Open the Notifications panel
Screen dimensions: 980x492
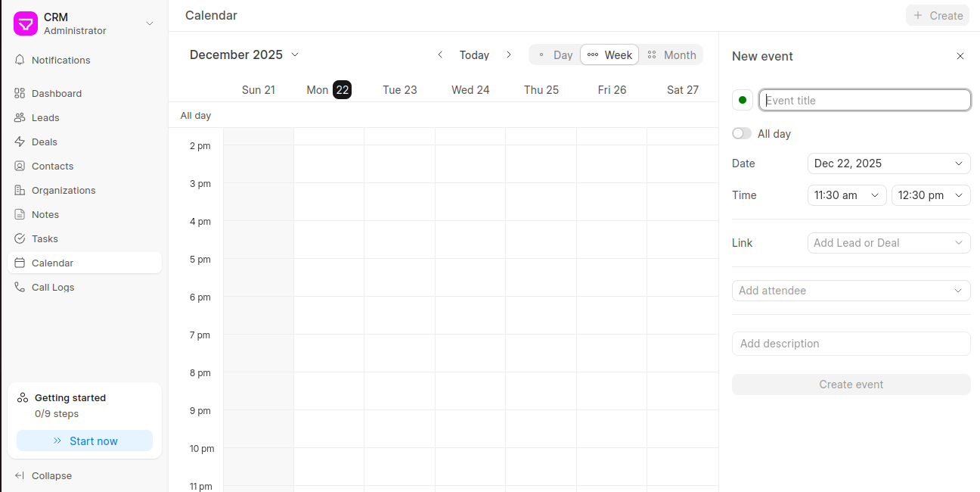[59, 60]
